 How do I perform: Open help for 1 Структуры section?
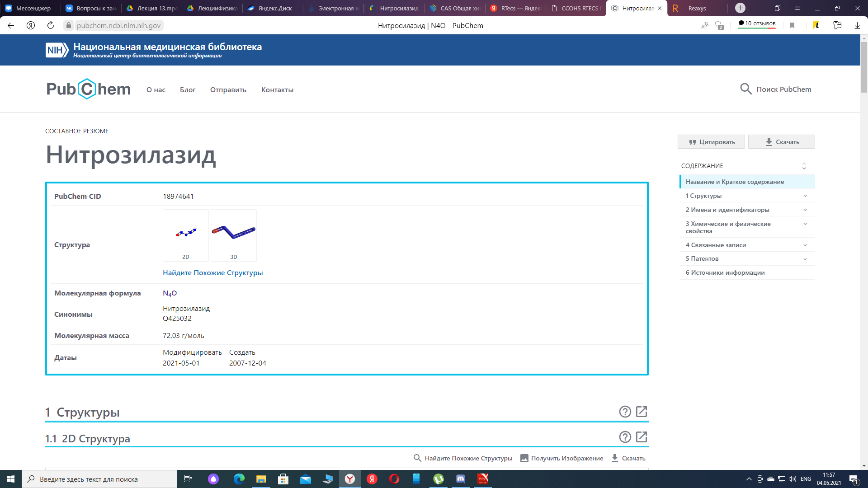[625, 412]
